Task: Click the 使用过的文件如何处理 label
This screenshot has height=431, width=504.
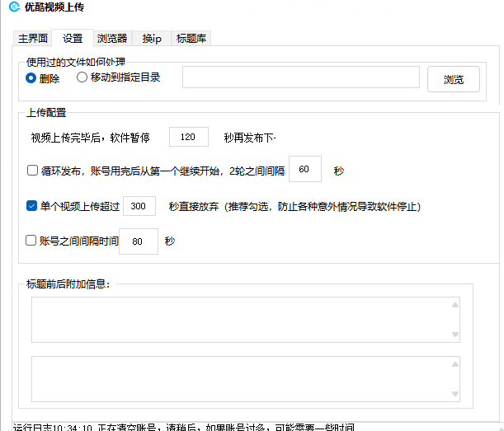Action: click(76, 62)
